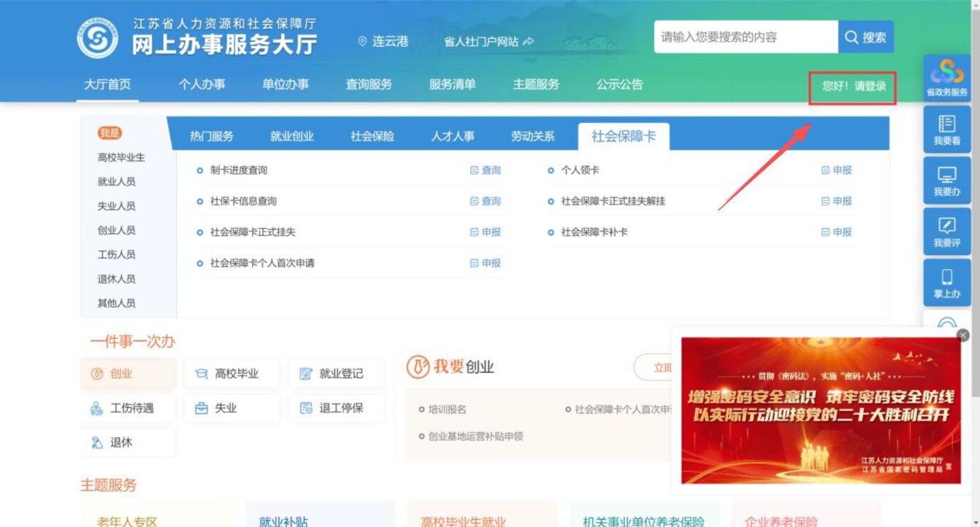Screen dimensions: 980x527
Task: Open the 掌上办 mobile icon
Action: click(947, 283)
